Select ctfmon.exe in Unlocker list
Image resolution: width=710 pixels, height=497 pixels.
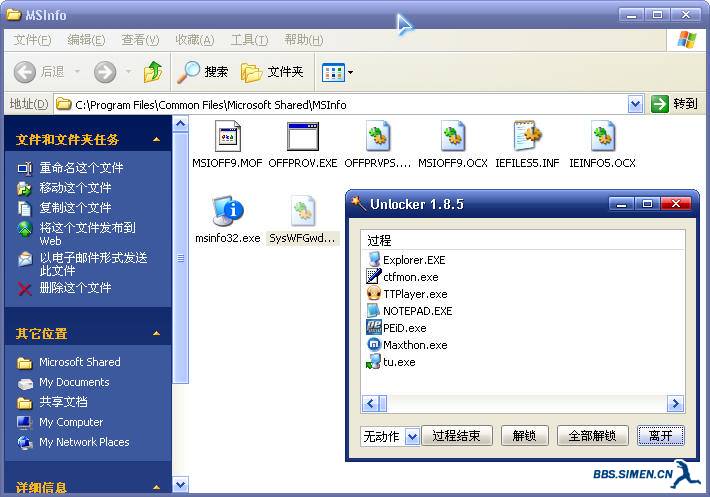click(x=410, y=277)
